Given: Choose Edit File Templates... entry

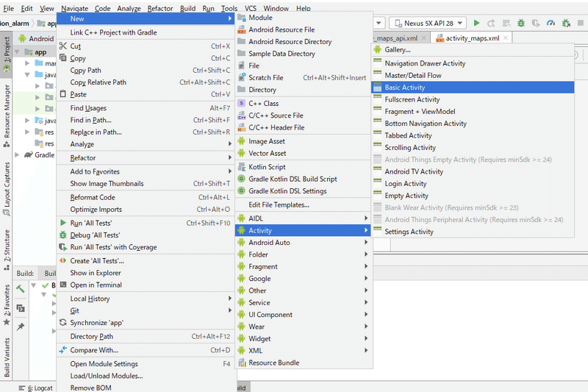Looking at the screenshot, I should [x=304, y=204].
